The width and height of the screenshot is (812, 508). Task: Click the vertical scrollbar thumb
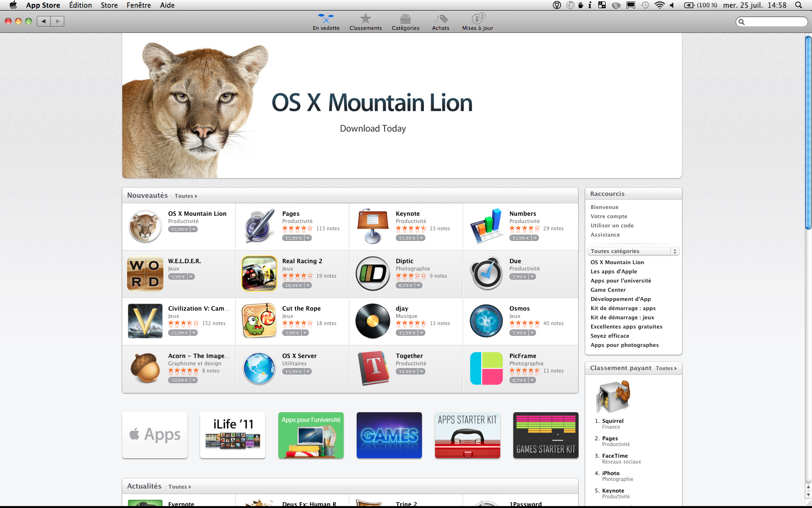808,133
